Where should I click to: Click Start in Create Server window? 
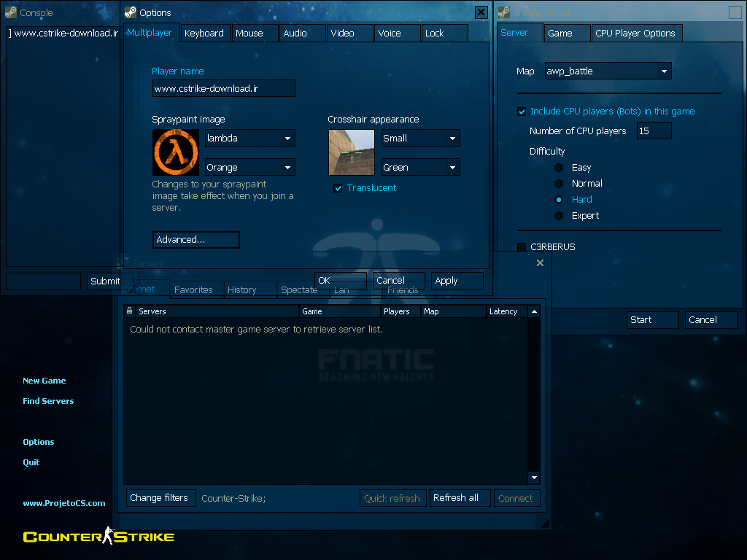click(653, 320)
